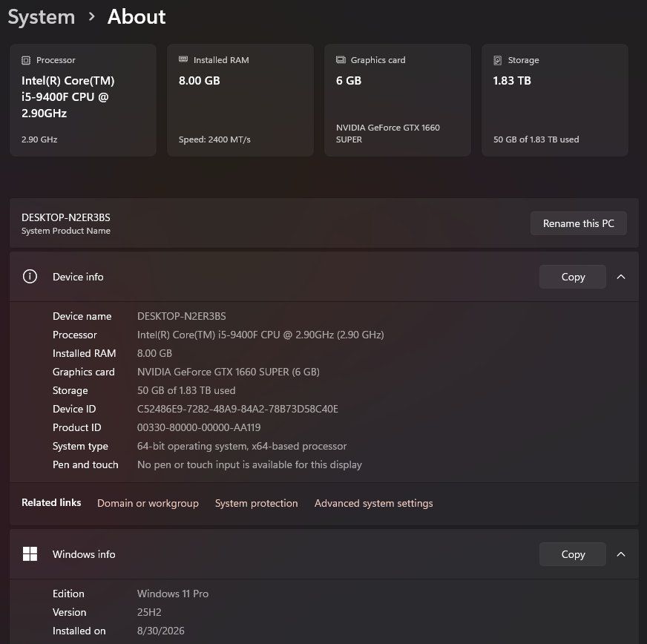This screenshot has width=647, height=644.
Task: Click the System type value text
Action: pos(241,446)
